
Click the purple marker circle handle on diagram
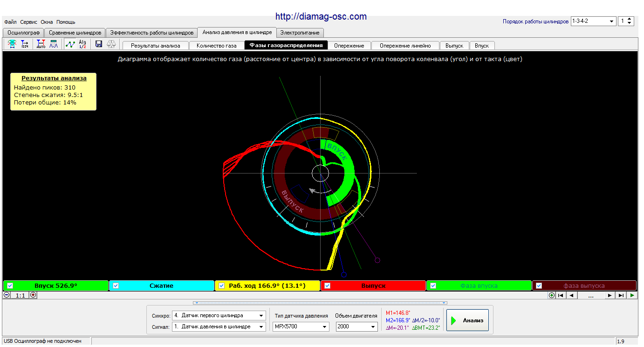click(377, 260)
